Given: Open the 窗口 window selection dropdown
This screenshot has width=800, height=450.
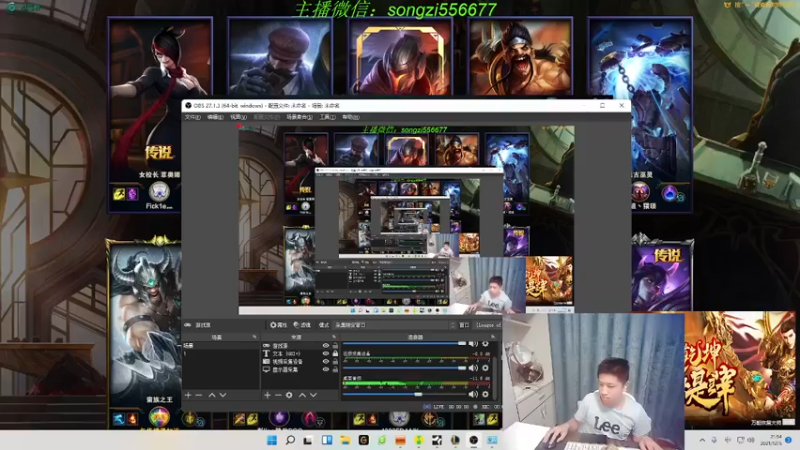Looking at the screenshot, I should coord(488,325).
